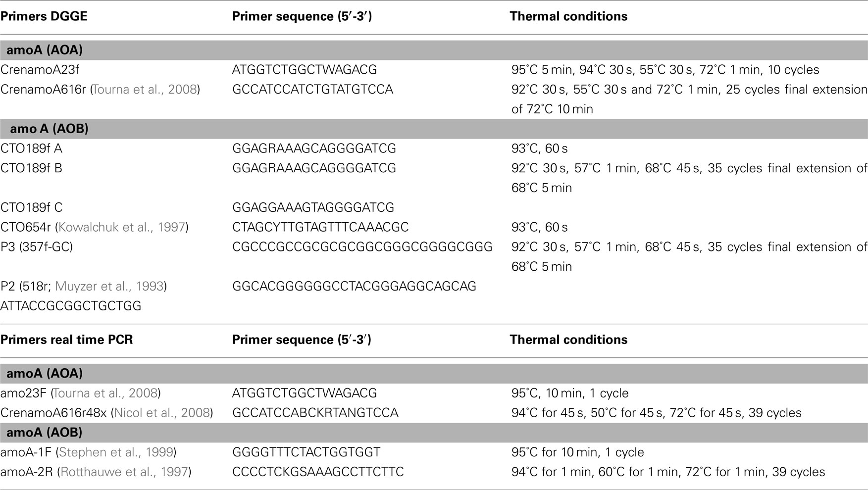
Task: Select the ATTACCGCGGCTGCTGG sequence text
Action: (x=71, y=306)
